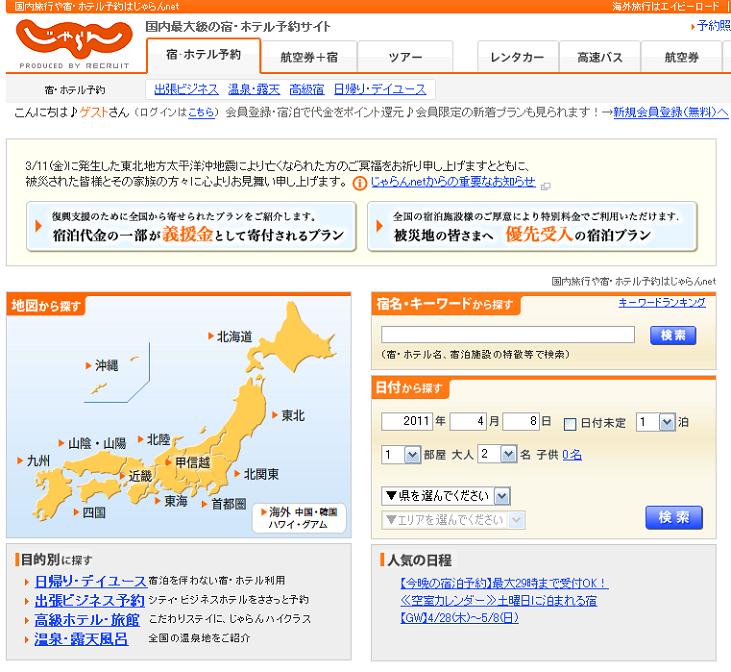
Task: Choose 九州 region label on map
Action: [33, 461]
